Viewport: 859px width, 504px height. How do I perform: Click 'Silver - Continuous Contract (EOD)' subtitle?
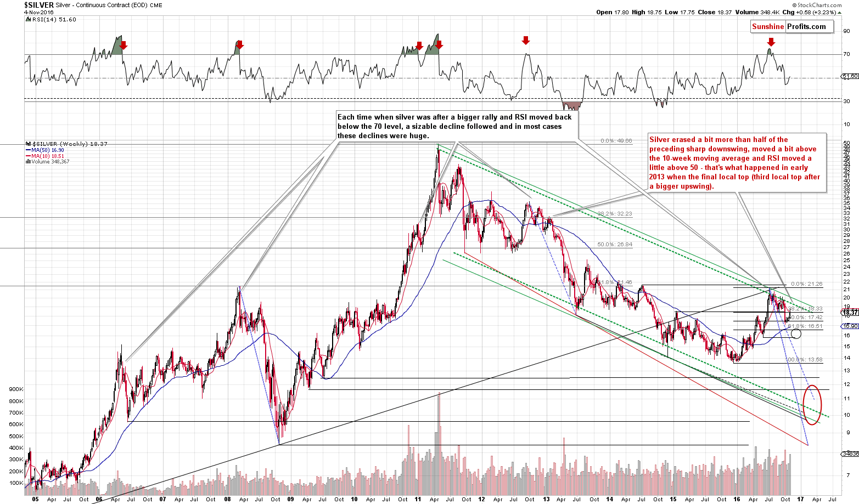(x=101, y=5)
